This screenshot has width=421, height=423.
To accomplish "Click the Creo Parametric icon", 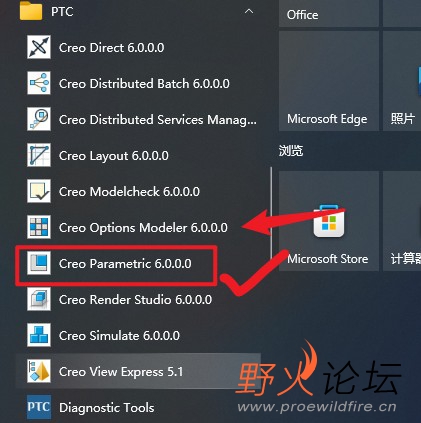I will tap(39, 263).
